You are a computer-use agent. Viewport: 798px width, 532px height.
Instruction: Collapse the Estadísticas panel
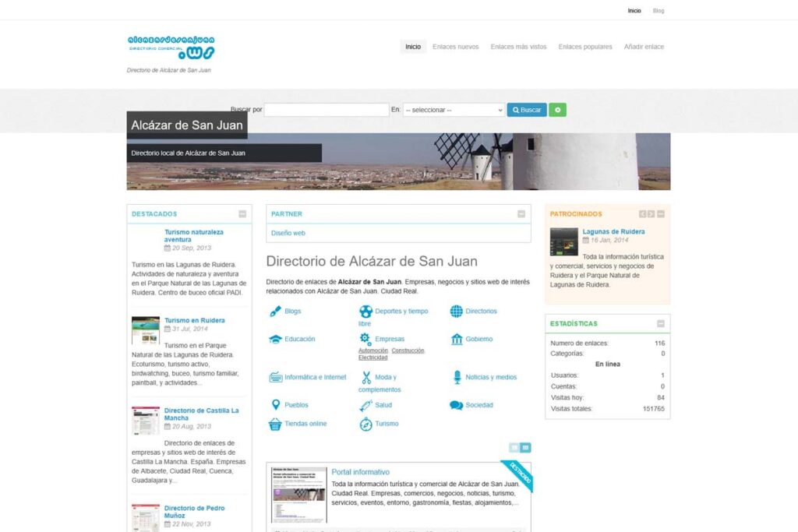click(x=661, y=323)
